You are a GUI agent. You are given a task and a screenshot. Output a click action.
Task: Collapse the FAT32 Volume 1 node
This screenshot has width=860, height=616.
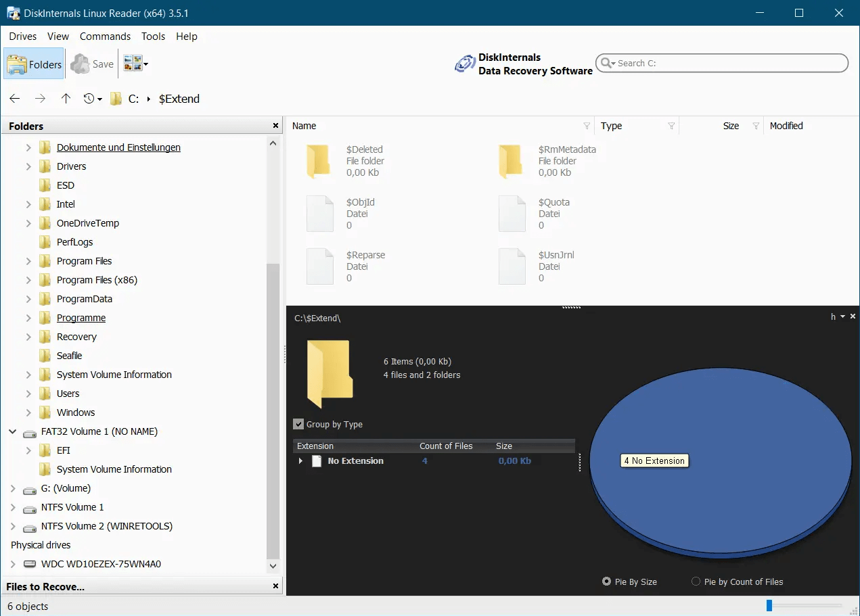tap(13, 431)
